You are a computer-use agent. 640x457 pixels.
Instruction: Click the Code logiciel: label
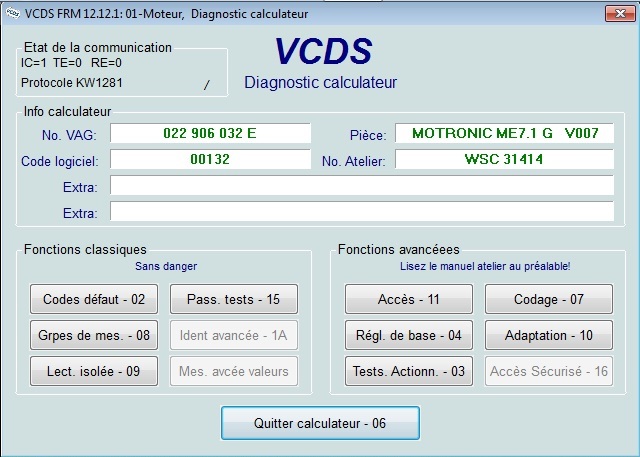pos(60,161)
